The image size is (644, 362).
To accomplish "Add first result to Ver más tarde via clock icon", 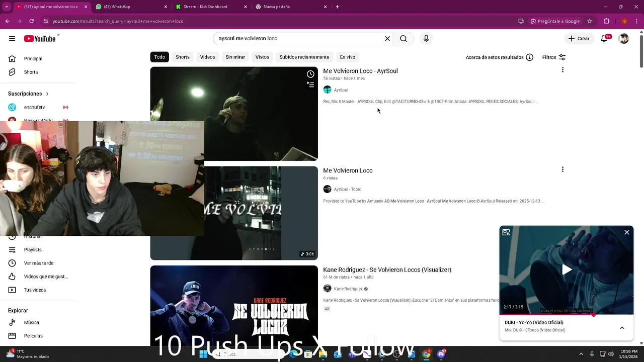I will [x=310, y=74].
